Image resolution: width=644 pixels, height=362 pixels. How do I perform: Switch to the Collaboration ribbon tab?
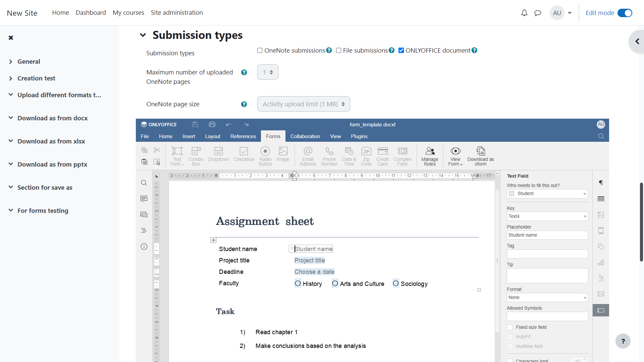305,136
